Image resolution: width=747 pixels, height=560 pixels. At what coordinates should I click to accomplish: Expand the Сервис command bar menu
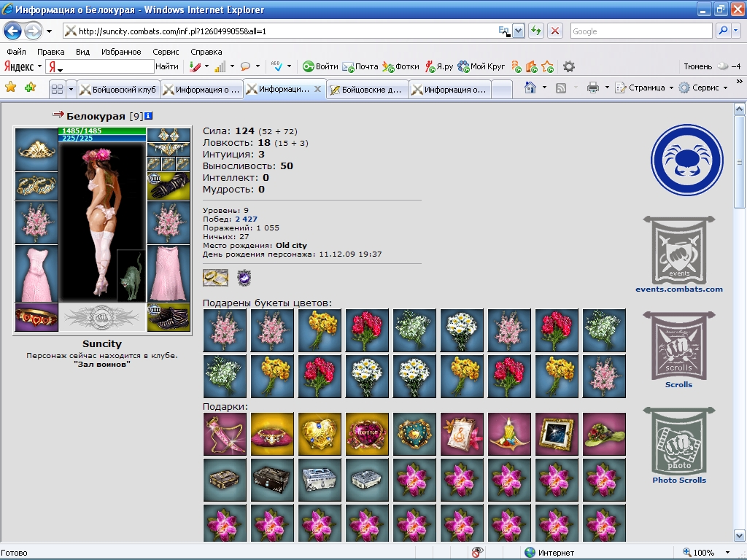point(703,87)
